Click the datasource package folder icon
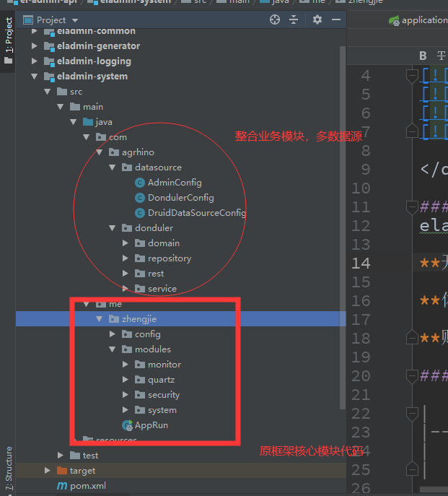448x496 pixels. [x=127, y=167]
